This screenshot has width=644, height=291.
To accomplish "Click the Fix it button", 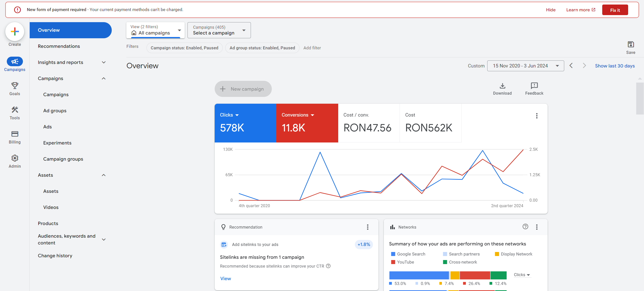I will point(615,10).
